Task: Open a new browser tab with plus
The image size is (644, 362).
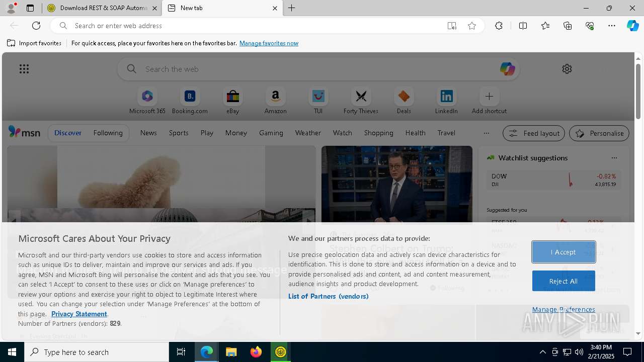Action: 291,8
